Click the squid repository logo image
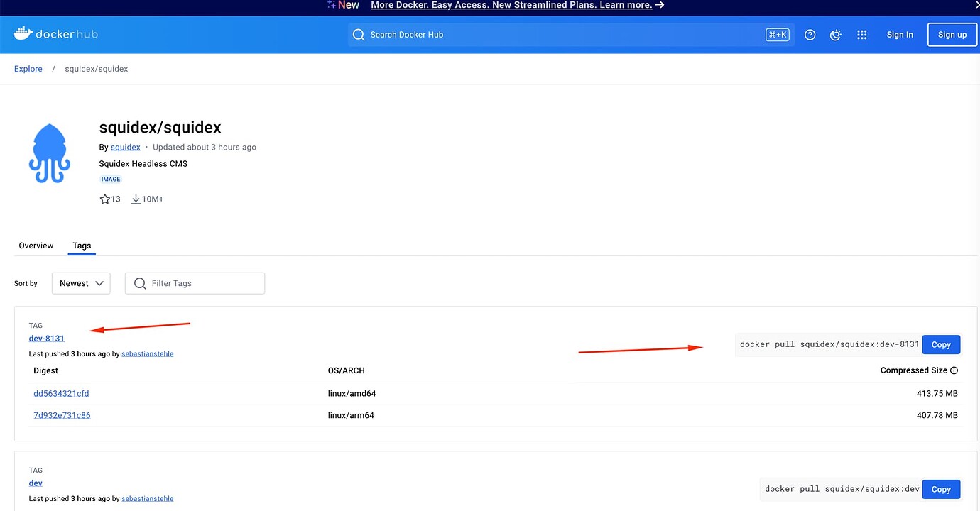The height and width of the screenshot is (511, 980). pyautogui.click(x=50, y=153)
